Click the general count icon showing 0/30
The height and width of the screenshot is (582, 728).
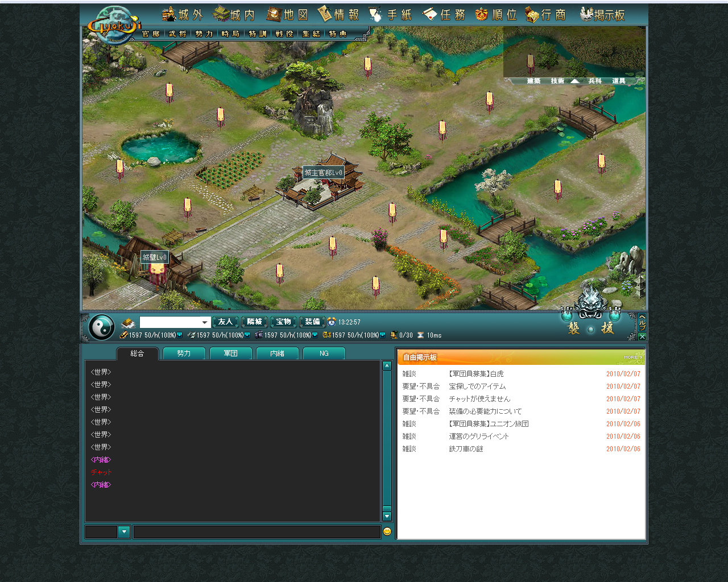click(x=394, y=335)
